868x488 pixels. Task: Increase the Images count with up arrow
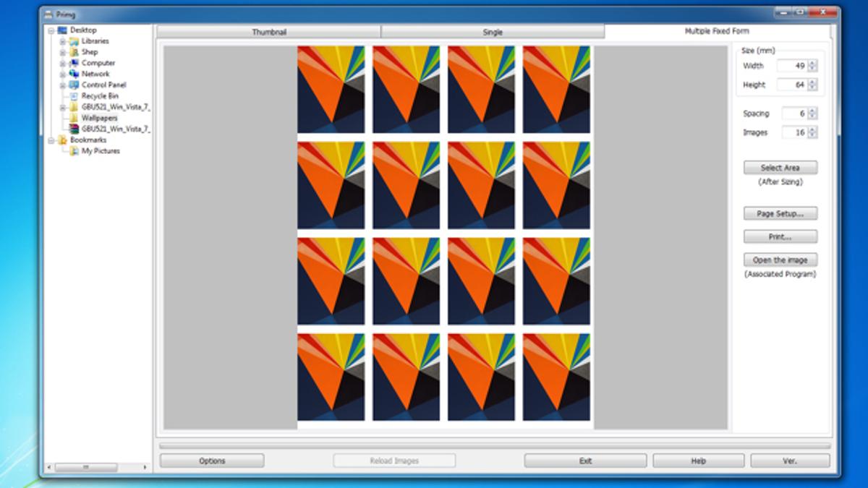[813, 129]
